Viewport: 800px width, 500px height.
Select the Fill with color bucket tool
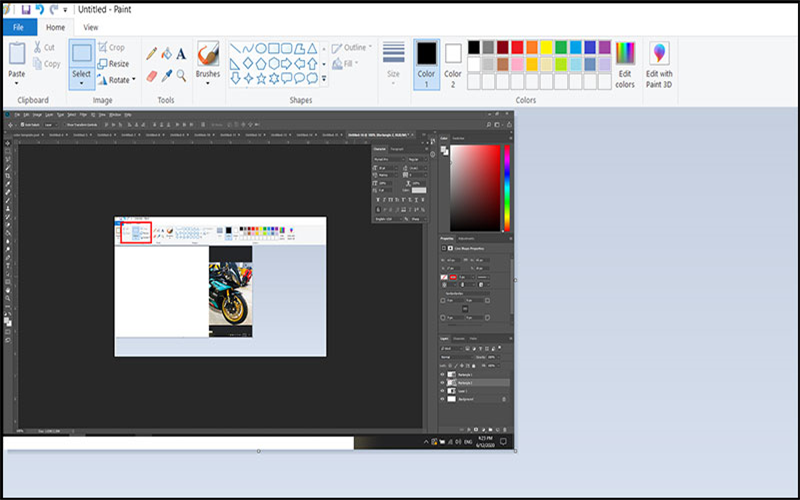click(x=166, y=54)
